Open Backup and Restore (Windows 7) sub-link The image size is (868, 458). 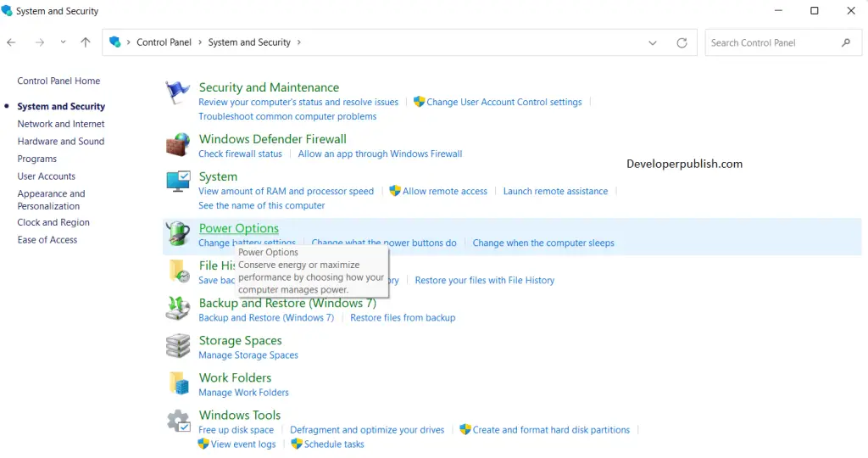266,318
